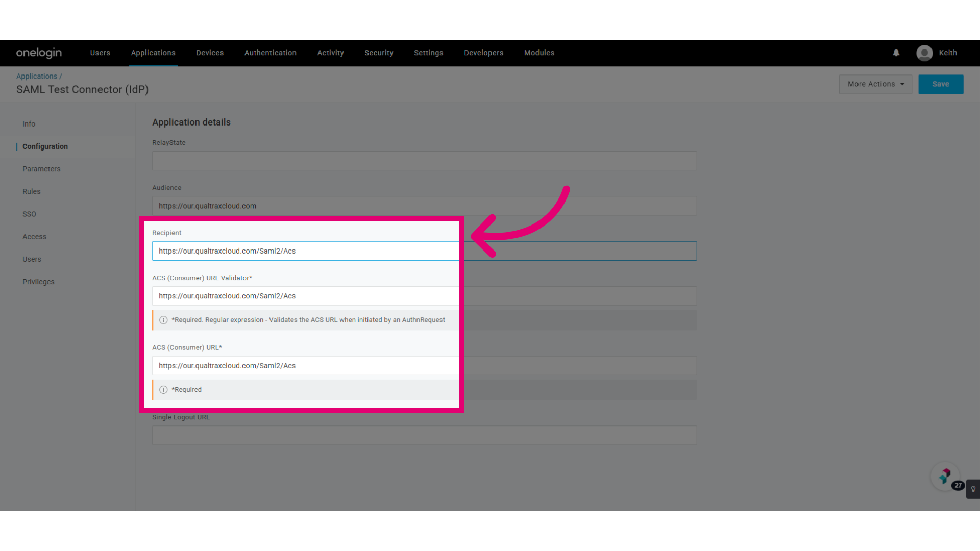Click the Single Logout URL field
980x551 pixels.
tap(424, 435)
